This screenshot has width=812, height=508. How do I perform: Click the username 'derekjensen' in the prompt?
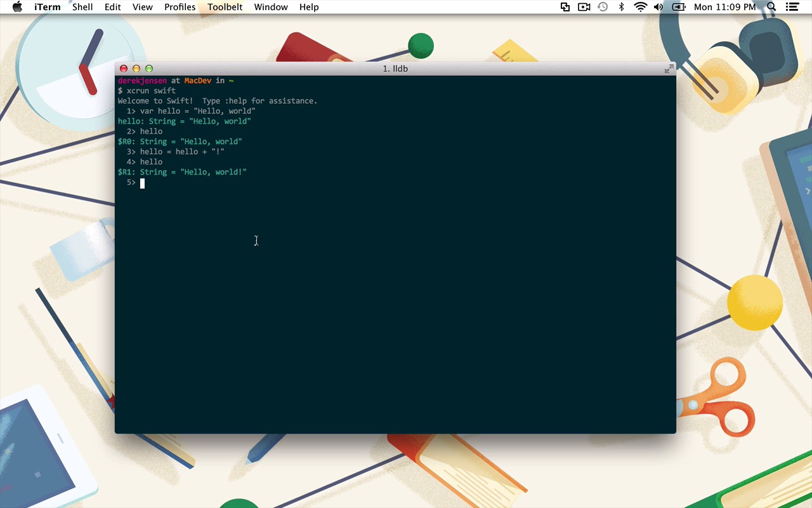(142, 81)
